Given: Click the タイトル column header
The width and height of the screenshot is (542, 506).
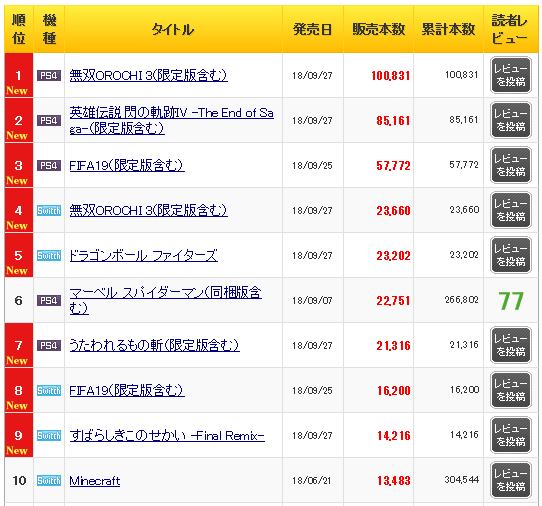Looking at the screenshot, I should [173, 29].
